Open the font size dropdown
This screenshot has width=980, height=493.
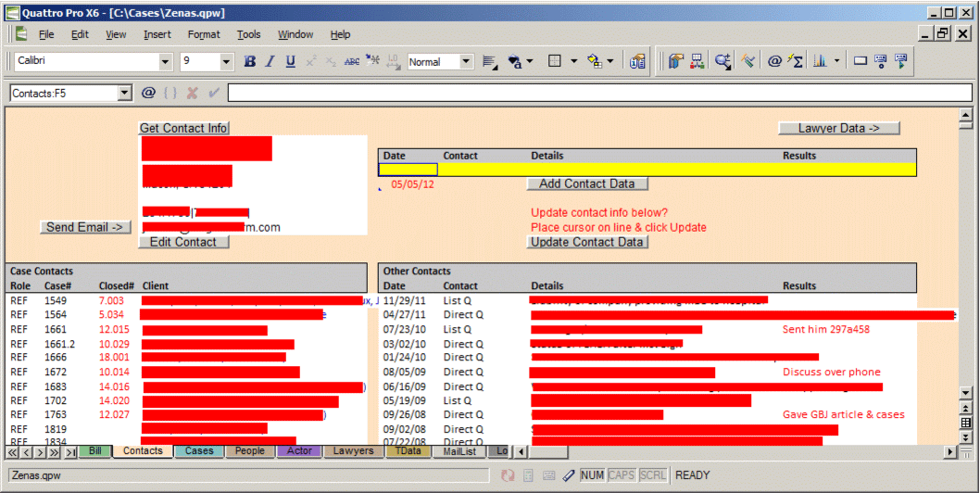click(226, 62)
